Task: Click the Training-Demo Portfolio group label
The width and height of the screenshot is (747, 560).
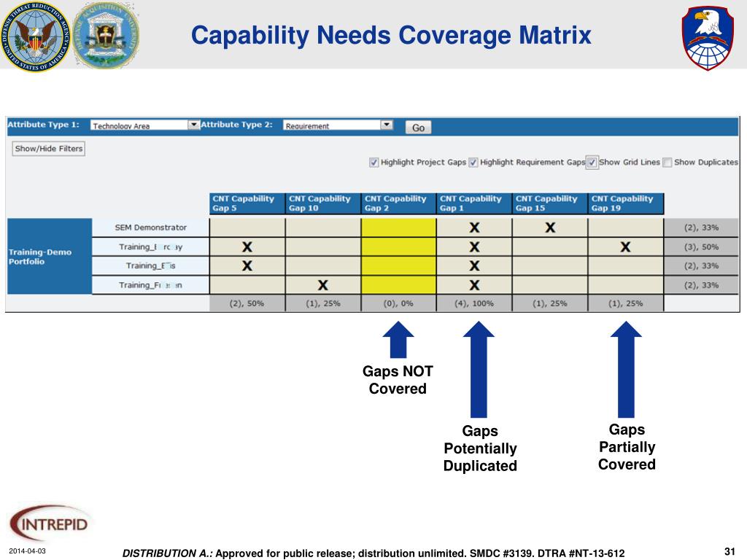Action: [x=49, y=256]
